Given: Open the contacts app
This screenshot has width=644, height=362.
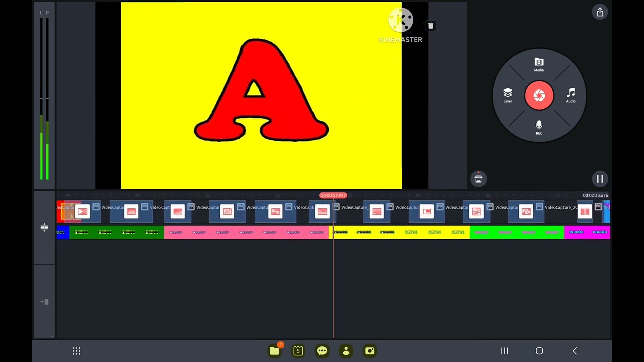Looking at the screenshot, I should click(x=346, y=351).
